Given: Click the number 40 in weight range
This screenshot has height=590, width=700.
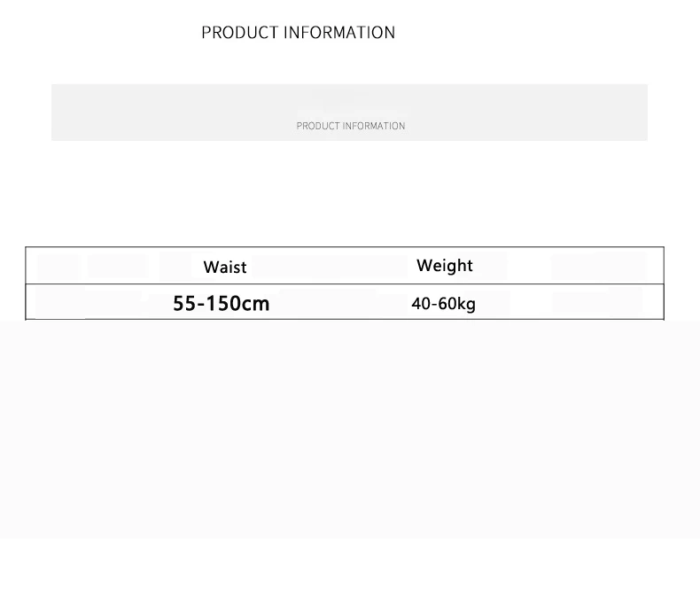Looking at the screenshot, I should (421, 304).
